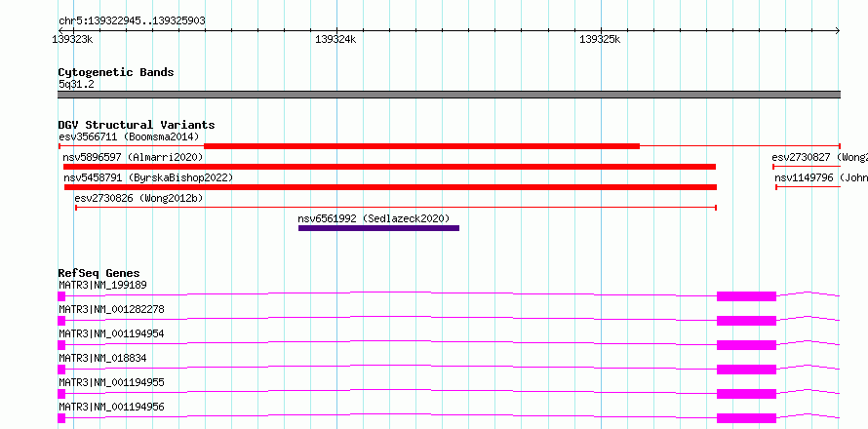Select the small leading exon of NM_199189
This screenshot has height=429, width=868.
tap(61, 296)
